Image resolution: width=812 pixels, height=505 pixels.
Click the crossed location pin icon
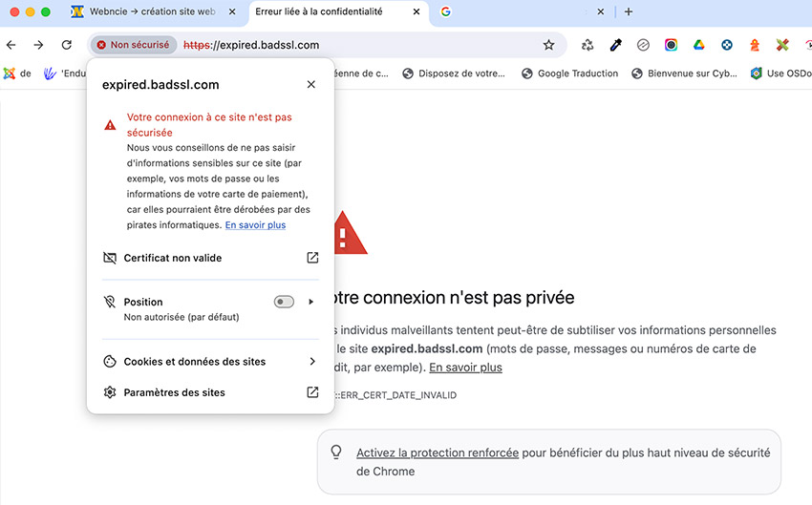point(110,302)
